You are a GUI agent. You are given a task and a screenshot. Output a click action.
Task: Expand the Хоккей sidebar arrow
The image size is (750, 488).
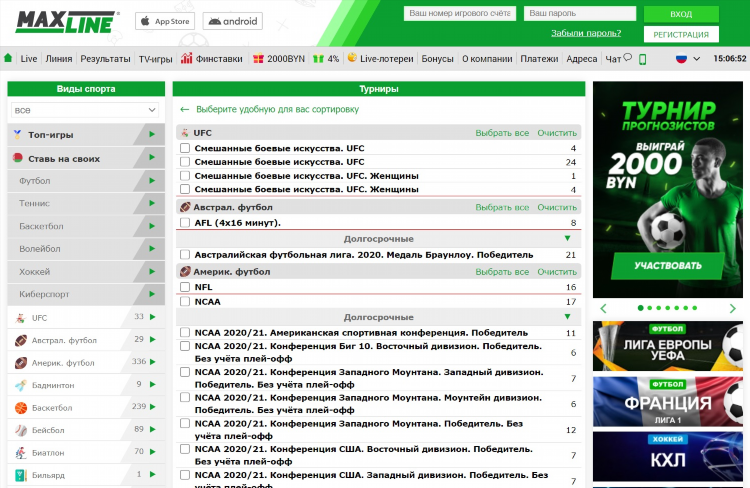pyautogui.click(x=152, y=271)
